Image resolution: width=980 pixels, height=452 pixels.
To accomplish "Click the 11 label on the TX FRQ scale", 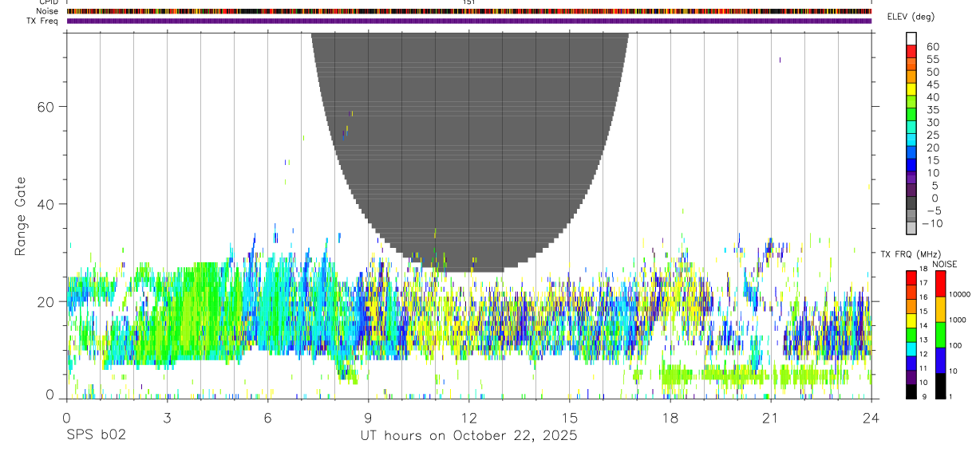I will coord(923,368).
